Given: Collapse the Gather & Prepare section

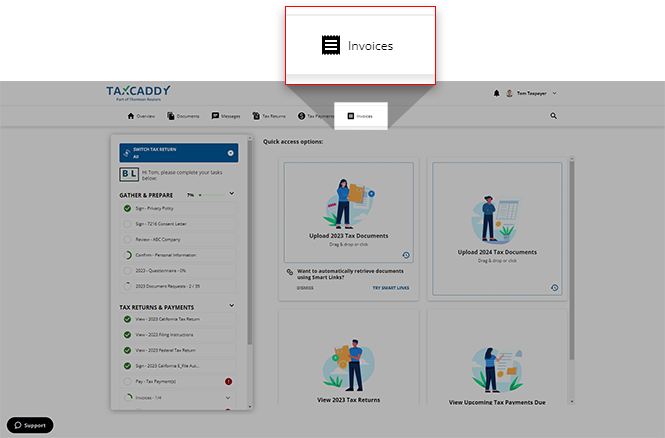Looking at the screenshot, I should 232,194.
